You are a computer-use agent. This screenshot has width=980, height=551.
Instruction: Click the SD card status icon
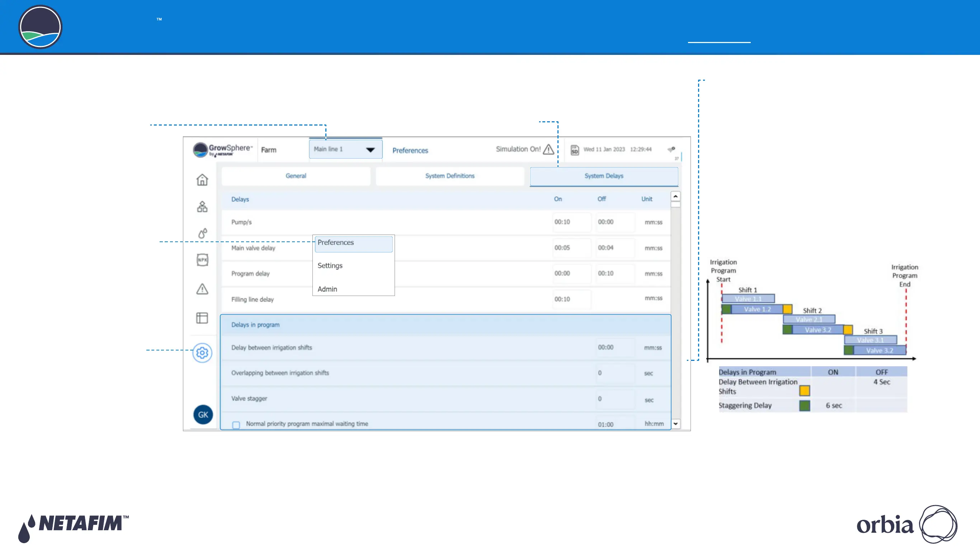tap(574, 150)
